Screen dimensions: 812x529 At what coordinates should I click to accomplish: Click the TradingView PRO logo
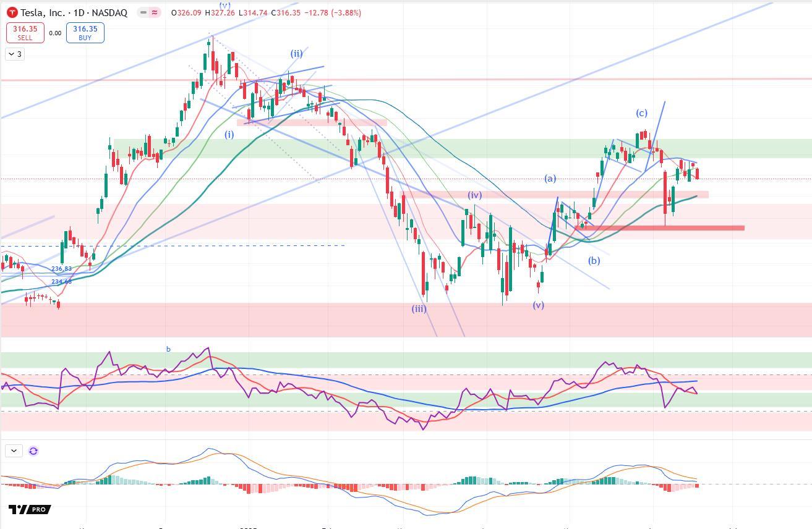click(x=30, y=509)
